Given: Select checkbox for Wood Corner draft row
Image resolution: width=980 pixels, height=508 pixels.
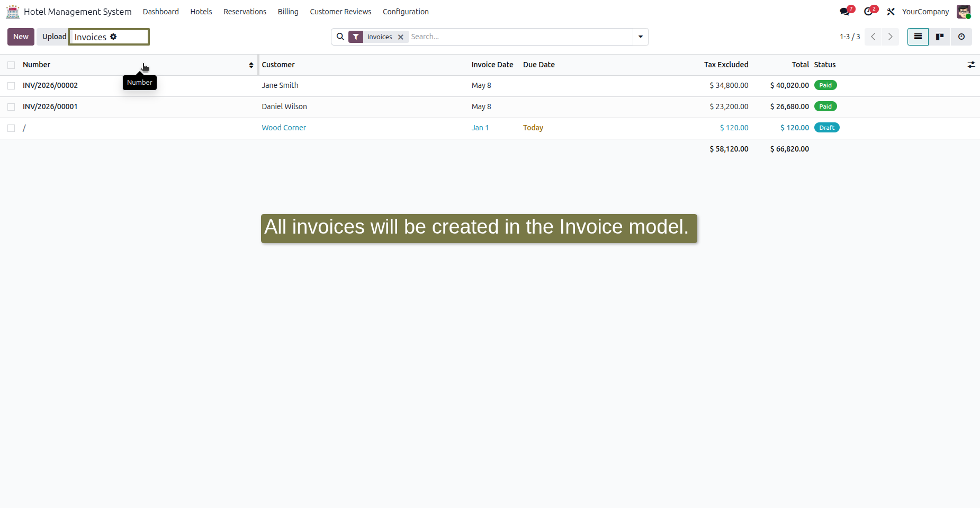Looking at the screenshot, I should point(11,128).
